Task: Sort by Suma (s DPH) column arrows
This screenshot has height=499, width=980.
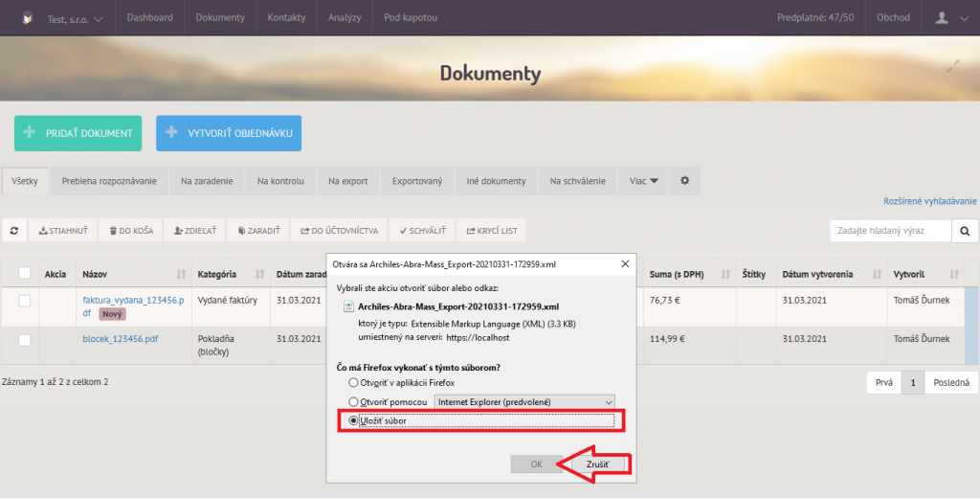Action: point(725,274)
